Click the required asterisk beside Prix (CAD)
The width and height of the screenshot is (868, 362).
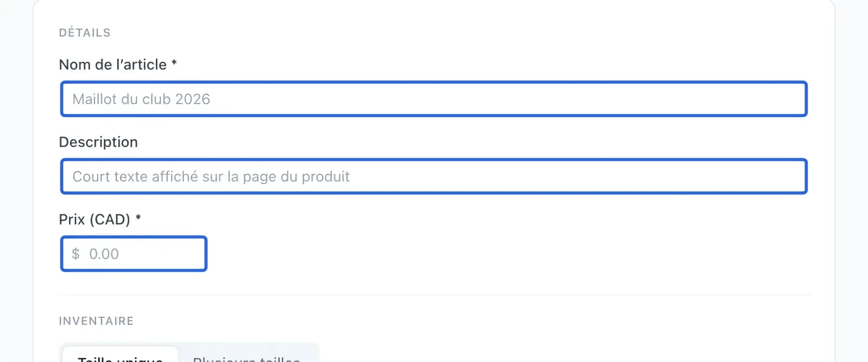coord(138,218)
